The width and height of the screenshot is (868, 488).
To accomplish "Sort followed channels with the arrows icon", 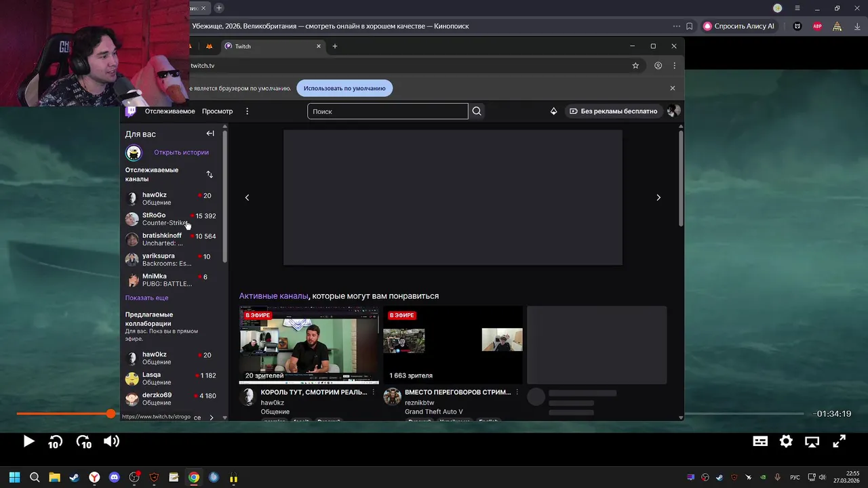I will click(210, 175).
